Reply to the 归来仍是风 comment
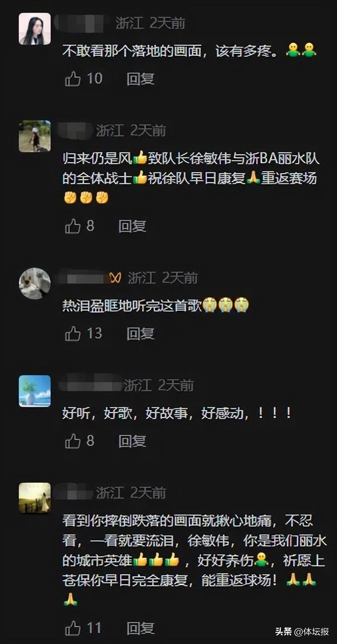337x644 pixels. click(132, 226)
